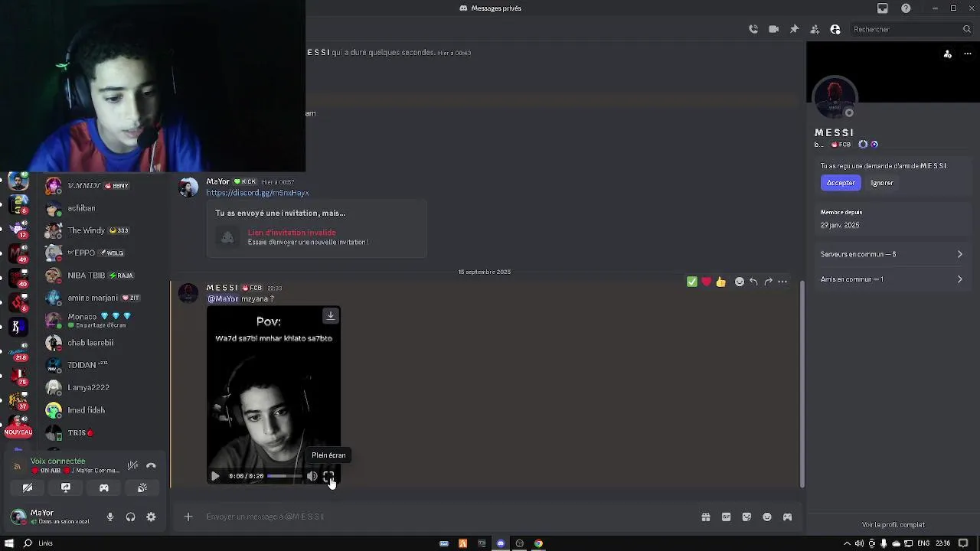980x551 pixels.
Task: Expand Amis en commun list
Action: [x=891, y=279]
